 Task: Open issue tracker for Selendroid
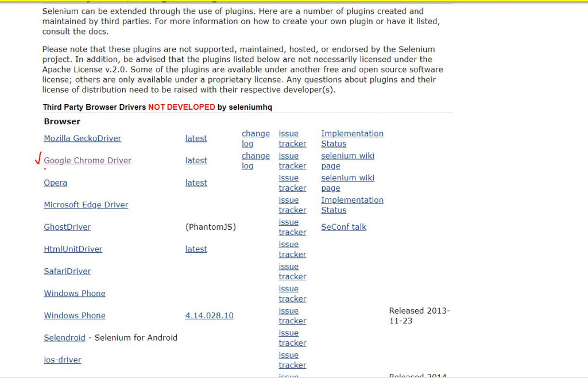[x=292, y=338]
